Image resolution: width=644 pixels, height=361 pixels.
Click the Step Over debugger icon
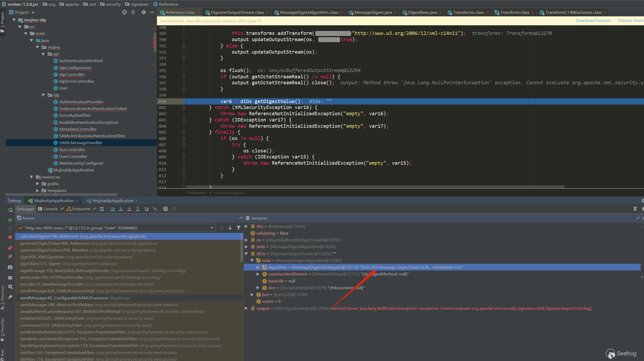[x=112, y=209]
